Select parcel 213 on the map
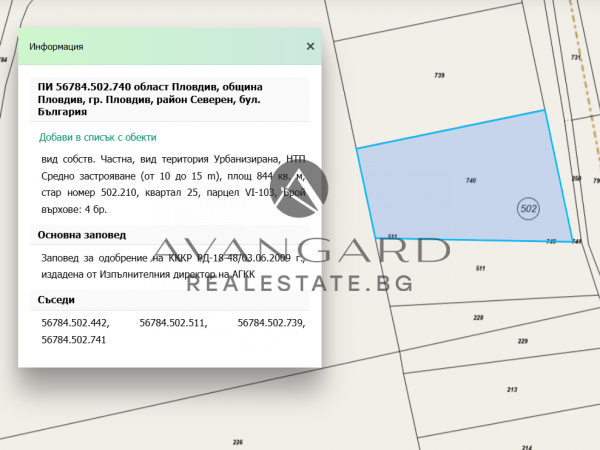Viewport: 600px width, 450px height. (511, 389)
